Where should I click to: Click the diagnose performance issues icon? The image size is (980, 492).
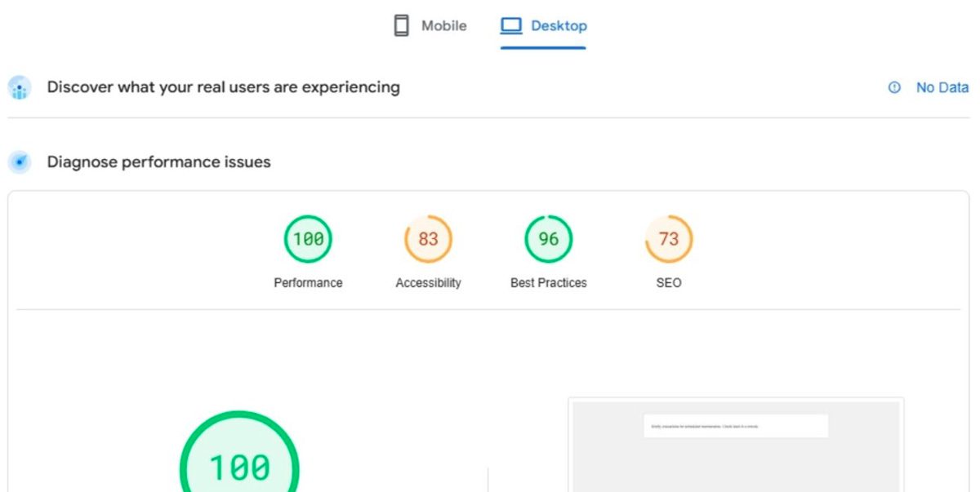coord(20,162)
